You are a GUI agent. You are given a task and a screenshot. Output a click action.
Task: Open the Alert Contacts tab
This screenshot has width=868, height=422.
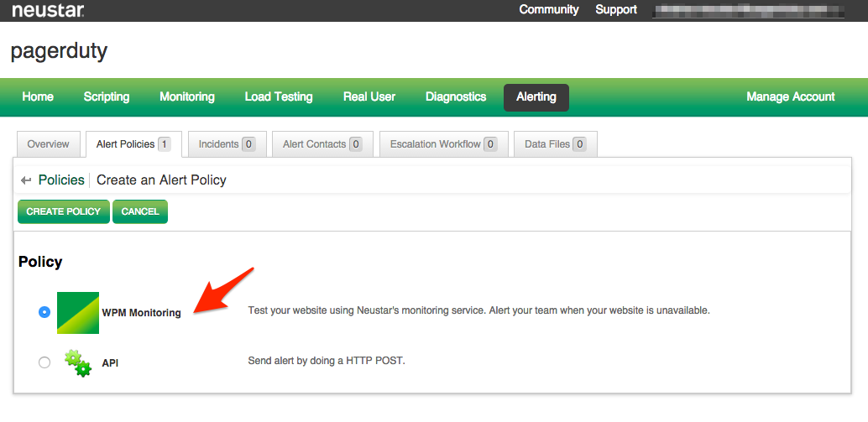pos(322,144)
